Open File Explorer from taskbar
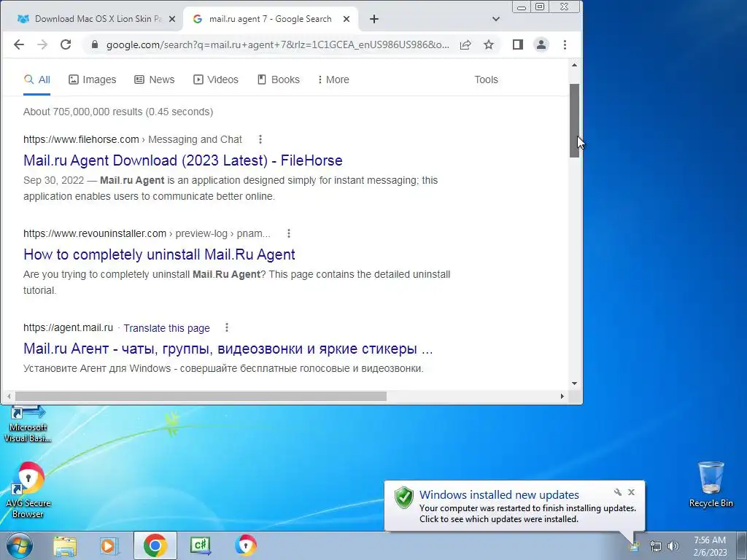Viewport: 747px width, 560px height. point(65,546)
